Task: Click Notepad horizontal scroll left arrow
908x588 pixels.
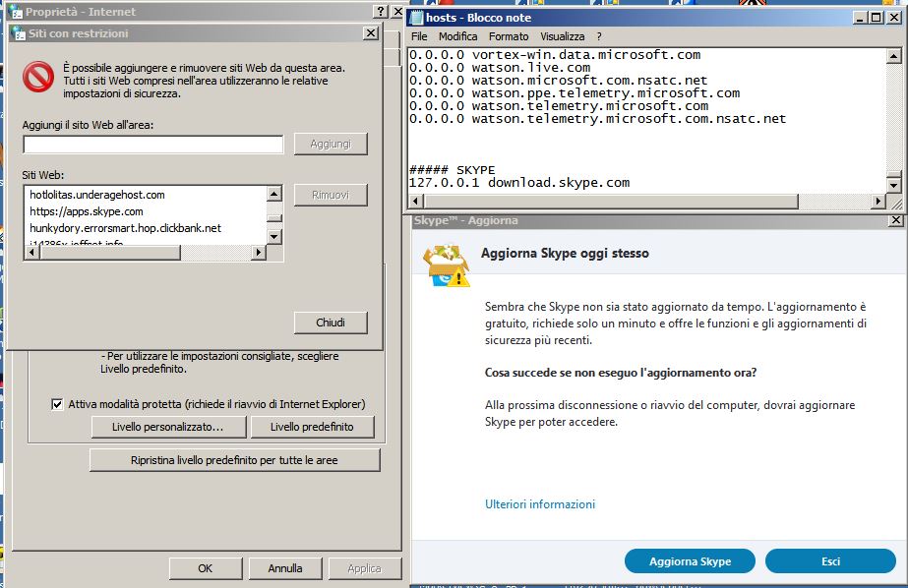Action: (416, 202)
